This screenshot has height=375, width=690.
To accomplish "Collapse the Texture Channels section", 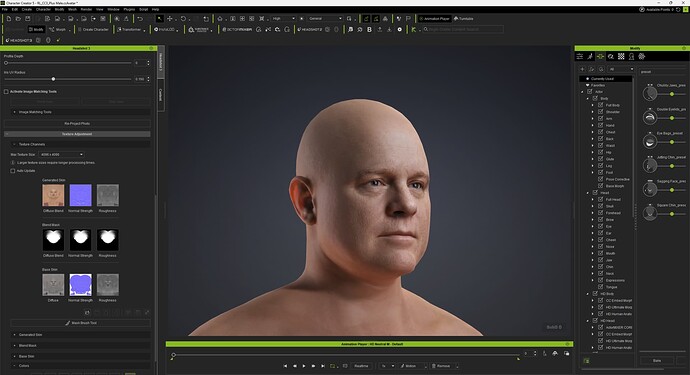I will [80, 144].
